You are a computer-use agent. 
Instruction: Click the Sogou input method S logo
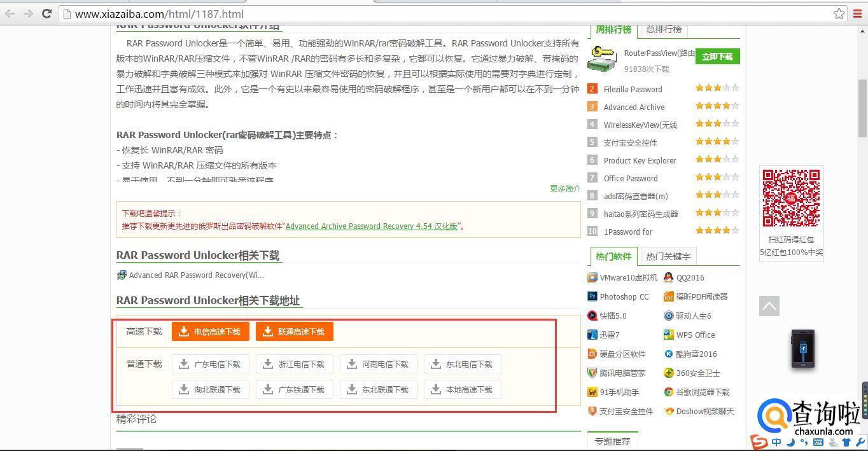point(759,442)
